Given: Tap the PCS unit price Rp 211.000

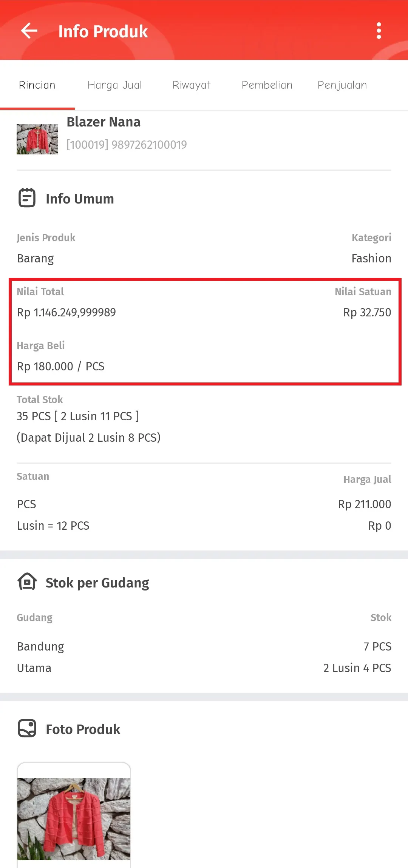Looking at the screenshot, I should coord(364,504).
